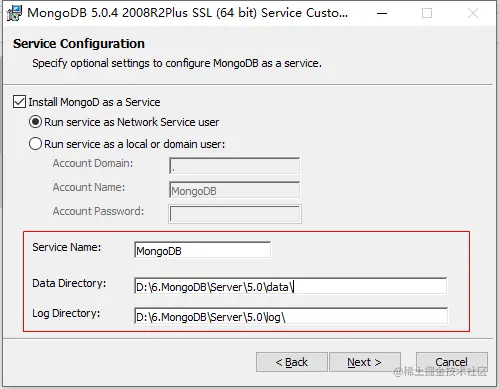Click the Log Directory path field
Screen dimensions: 499x389
click(x=291, y=316)
